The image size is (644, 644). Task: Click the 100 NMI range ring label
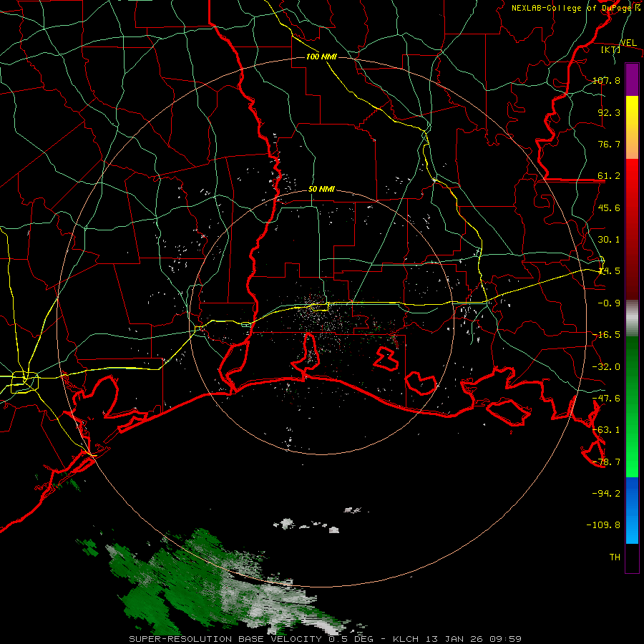click(321, 57)
